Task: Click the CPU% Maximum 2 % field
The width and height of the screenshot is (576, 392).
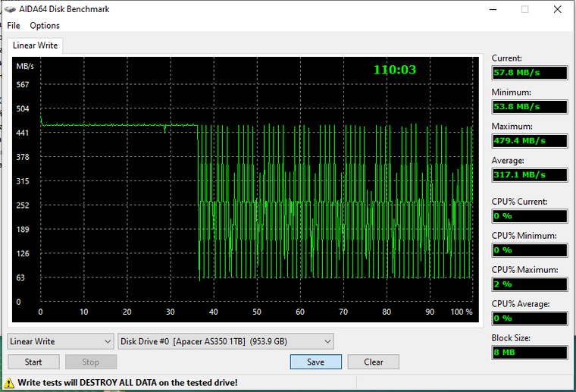Action: [529, 284]
